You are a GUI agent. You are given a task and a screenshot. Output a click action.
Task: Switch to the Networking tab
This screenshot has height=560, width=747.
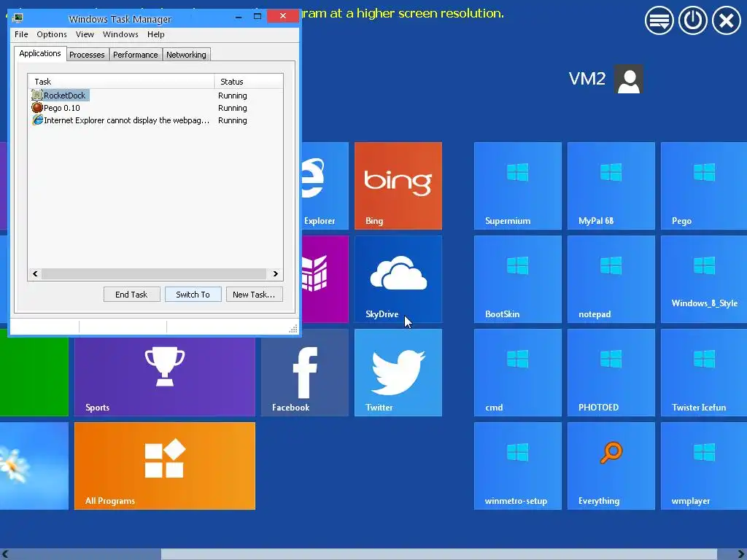pos(186,55)
